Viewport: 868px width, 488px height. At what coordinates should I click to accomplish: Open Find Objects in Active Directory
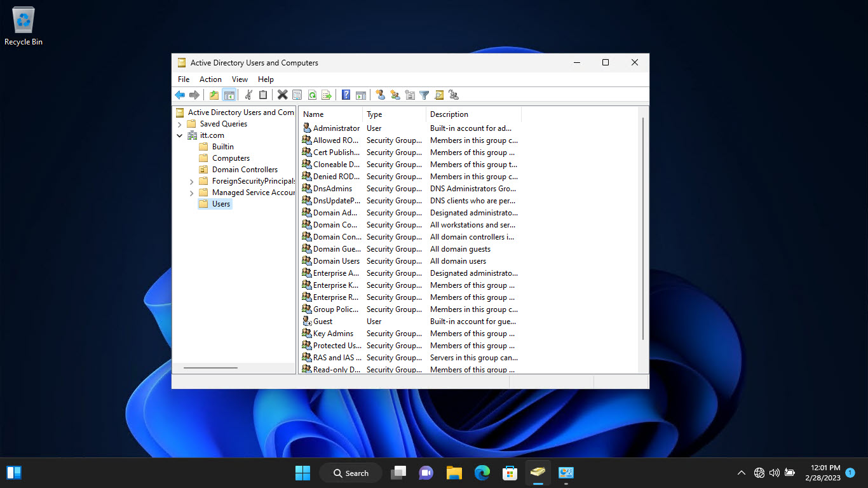click(x=439, y=95)
